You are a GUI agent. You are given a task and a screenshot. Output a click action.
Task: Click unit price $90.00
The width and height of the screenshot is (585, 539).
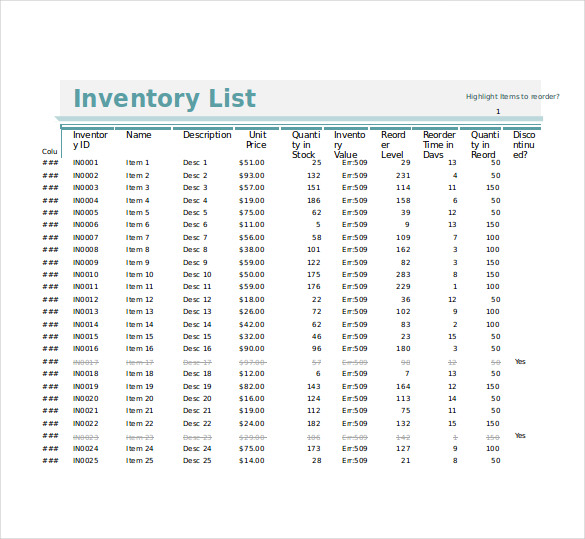tap(251, 349)
